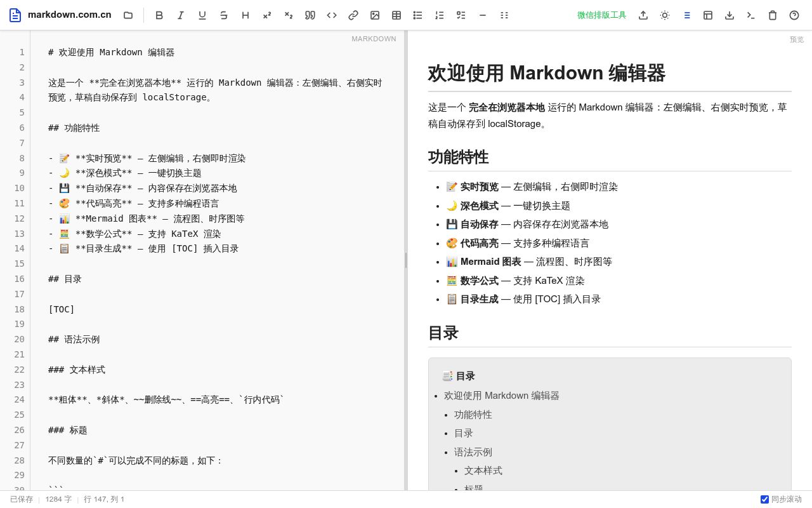Click the 行 147, 列 1 cursor position
This screenshot has height=508, width=812.
104,500
